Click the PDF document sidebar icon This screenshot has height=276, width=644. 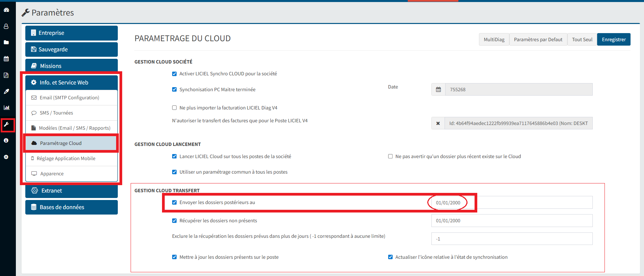click(x=6, y=75)
